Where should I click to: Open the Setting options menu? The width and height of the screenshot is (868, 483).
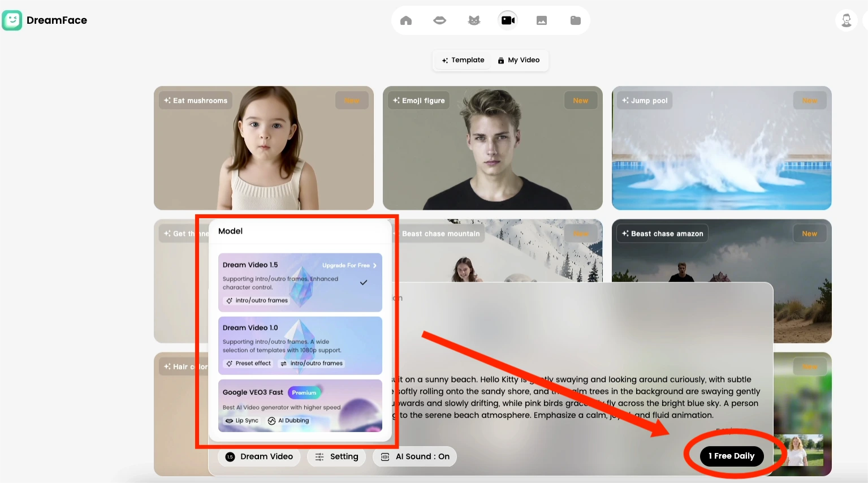pos(336,456)
